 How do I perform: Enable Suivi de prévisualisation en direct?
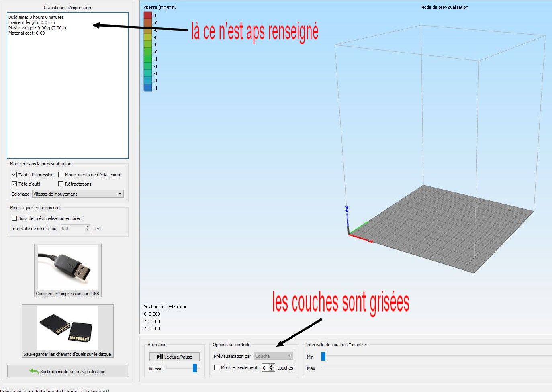tap(14, 218)
